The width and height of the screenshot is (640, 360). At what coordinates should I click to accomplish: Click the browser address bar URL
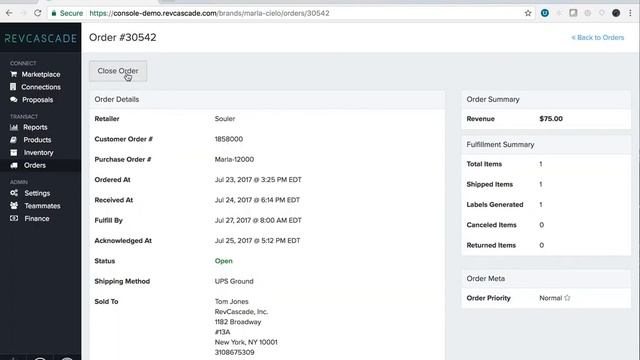(209, 13)
